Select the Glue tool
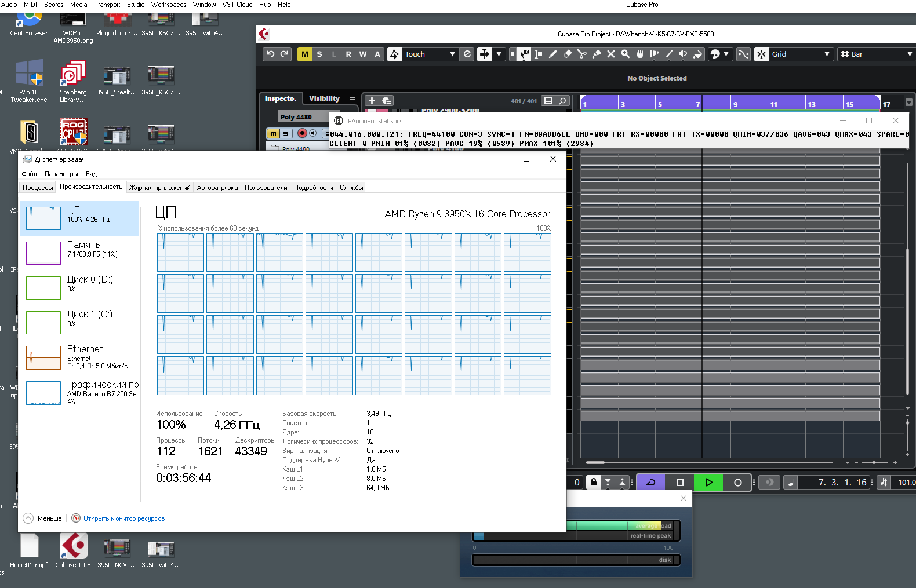This screenshot has height=588, width=916. point(597,54)
